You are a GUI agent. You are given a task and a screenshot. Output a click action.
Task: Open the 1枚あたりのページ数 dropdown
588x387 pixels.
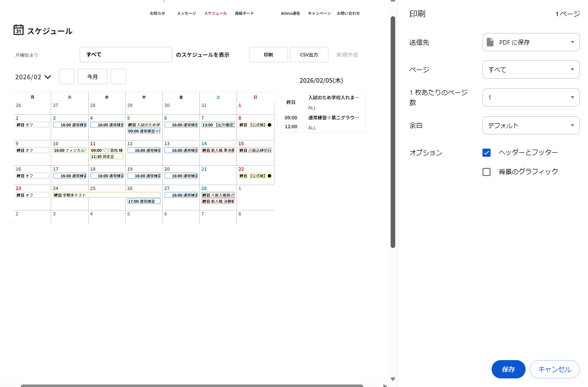tap(531, 97)
